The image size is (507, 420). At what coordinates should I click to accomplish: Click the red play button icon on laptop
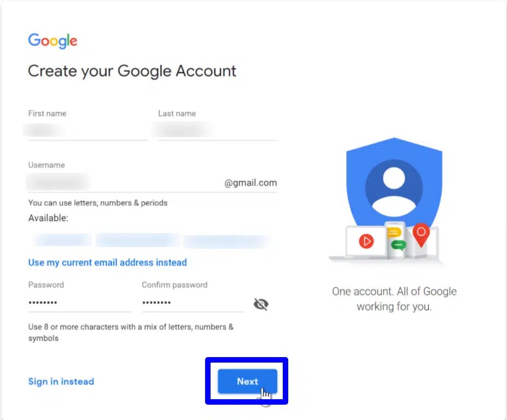tap(366, 241)
